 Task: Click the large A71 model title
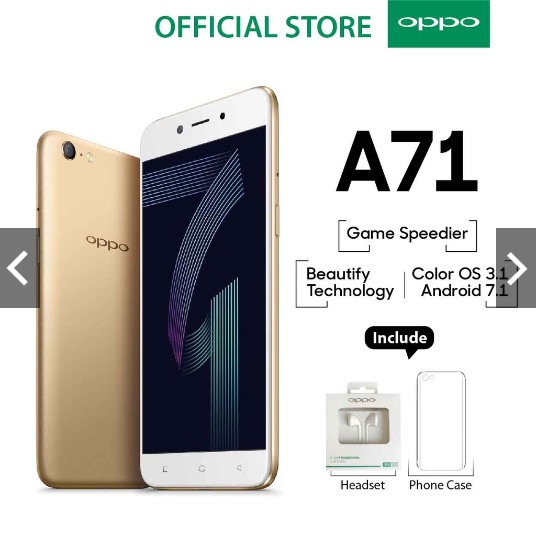click(407, 162)
